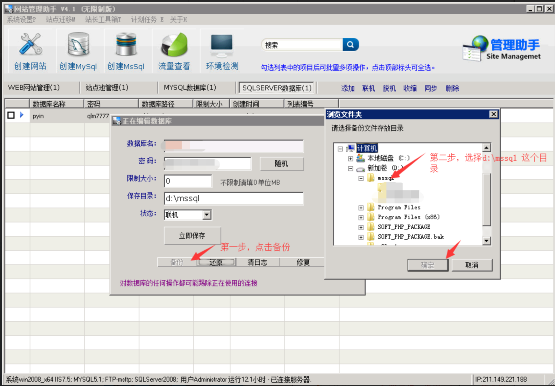
Task: Click the 限制大小 input field
Action: pos(188,181)
